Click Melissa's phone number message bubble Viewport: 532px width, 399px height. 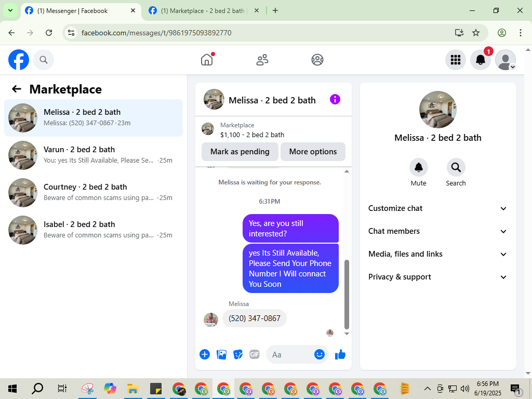pos(255,318)
